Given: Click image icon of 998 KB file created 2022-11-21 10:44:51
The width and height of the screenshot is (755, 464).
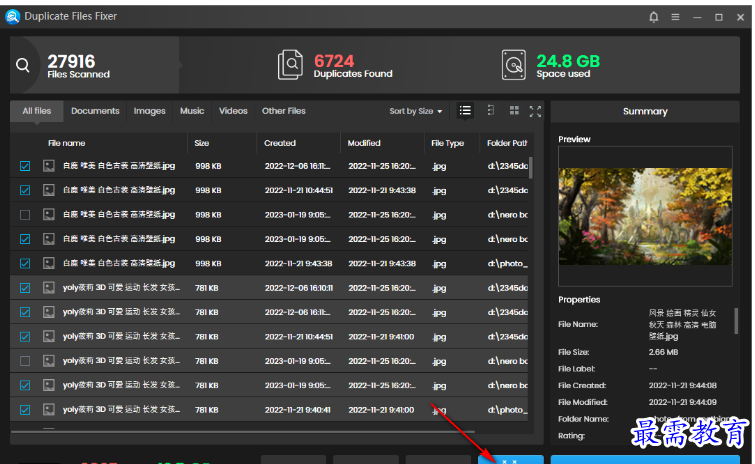Looking at the screenshot, I should pos(49,190).
